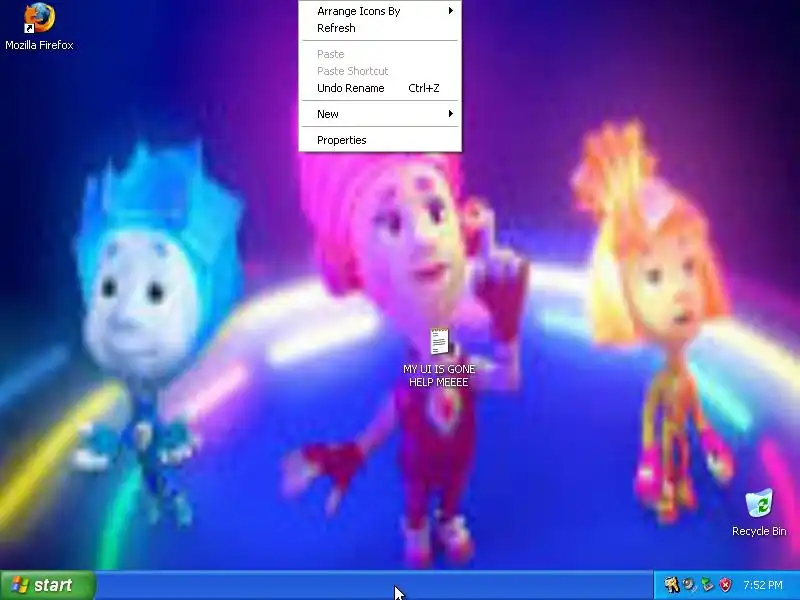800x600 pixels.
Task: Expand the 'Arrange Icons By' submenu
Action: pyautogui.click(x=380, y=11)
